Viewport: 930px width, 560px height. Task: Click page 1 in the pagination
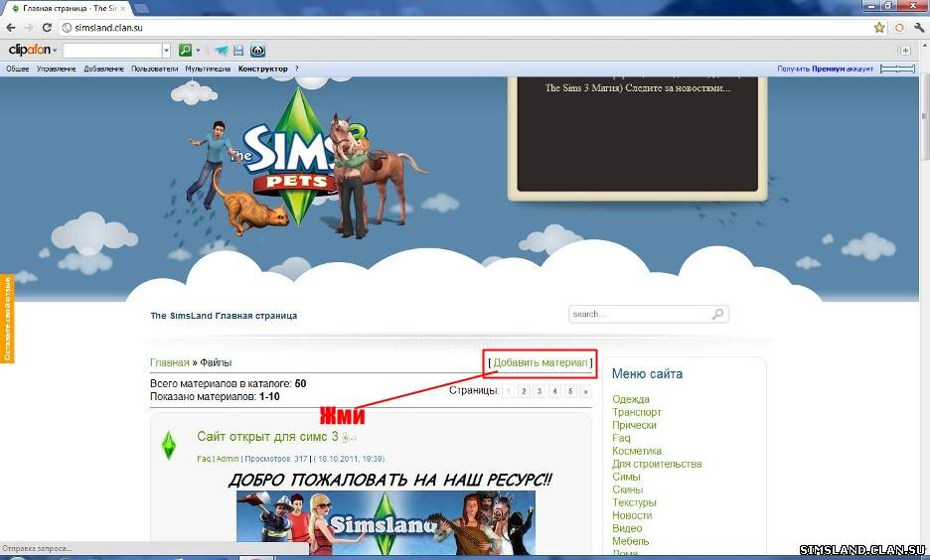pos(509,391)
